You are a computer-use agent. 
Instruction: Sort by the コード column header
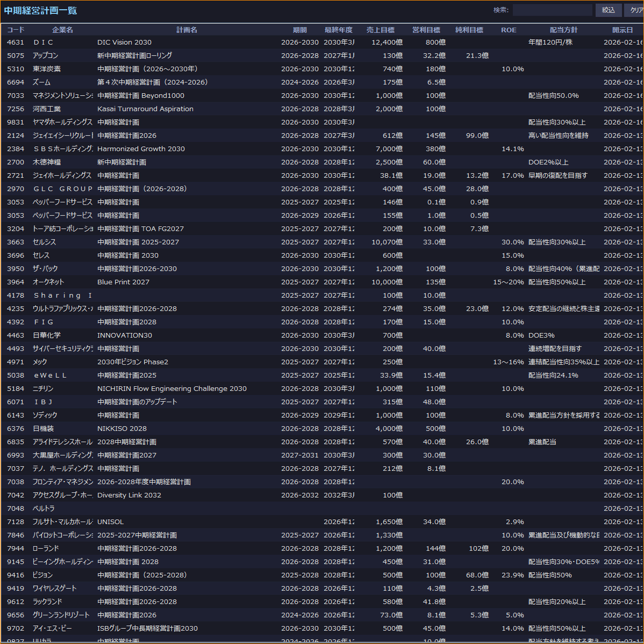[x=16, y=30]
